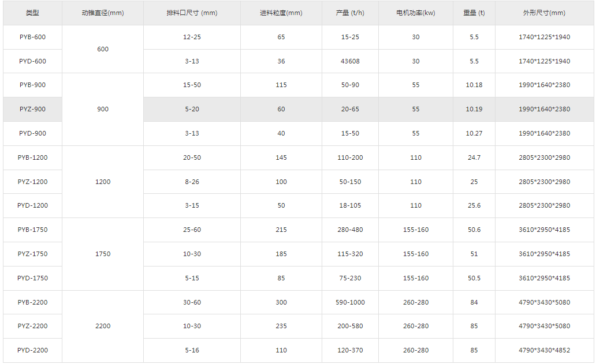Select the 进料粒度(mm) column header
This screenshot has height=364, width=596.
coord(281,13)
